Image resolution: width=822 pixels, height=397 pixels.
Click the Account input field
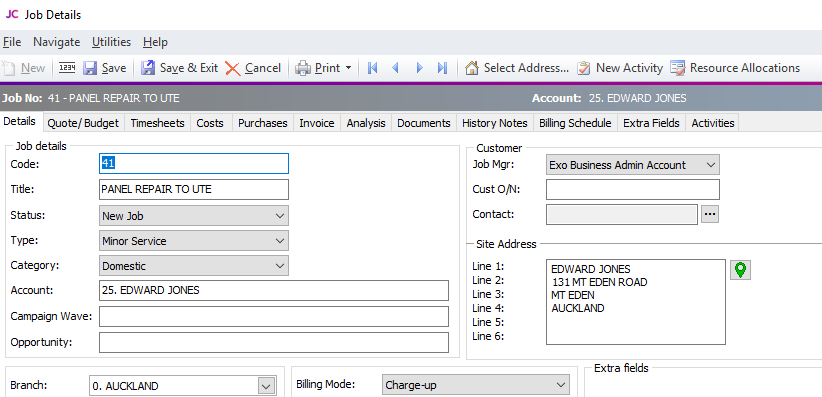pos(274,291)
